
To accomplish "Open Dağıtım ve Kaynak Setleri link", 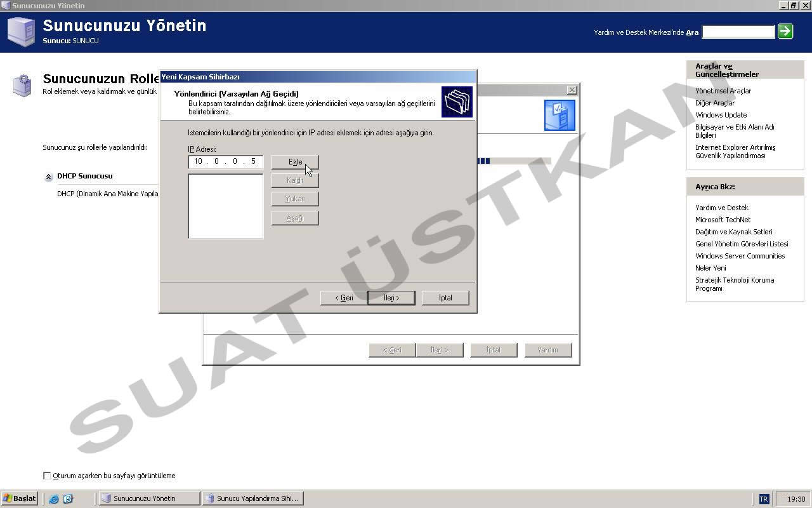I will [734, 232].
